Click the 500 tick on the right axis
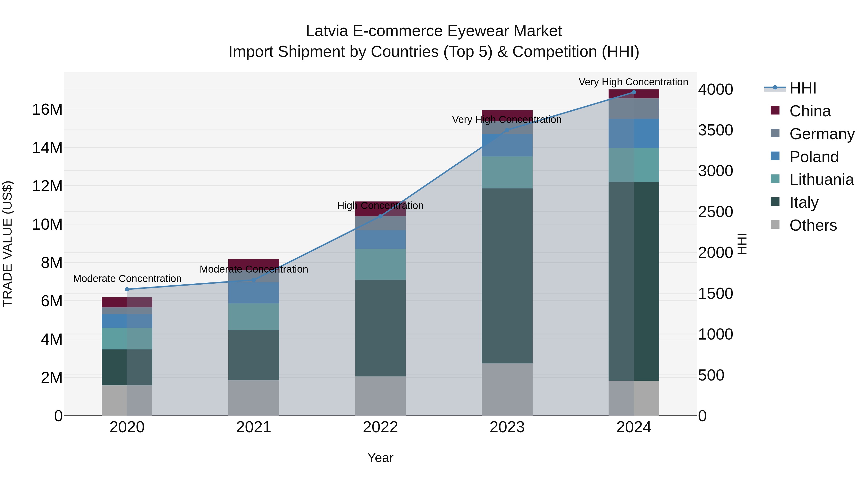The height and width of the screenshot is (488, 868). tap(711, 375)
